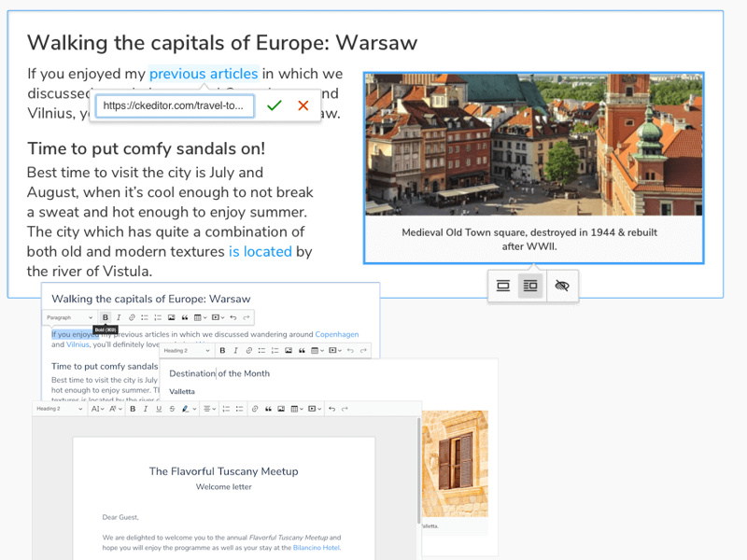The height and width of the screenshot is (560, 747).
Task: Click the 'is located' link
Action: pos(261,251)
